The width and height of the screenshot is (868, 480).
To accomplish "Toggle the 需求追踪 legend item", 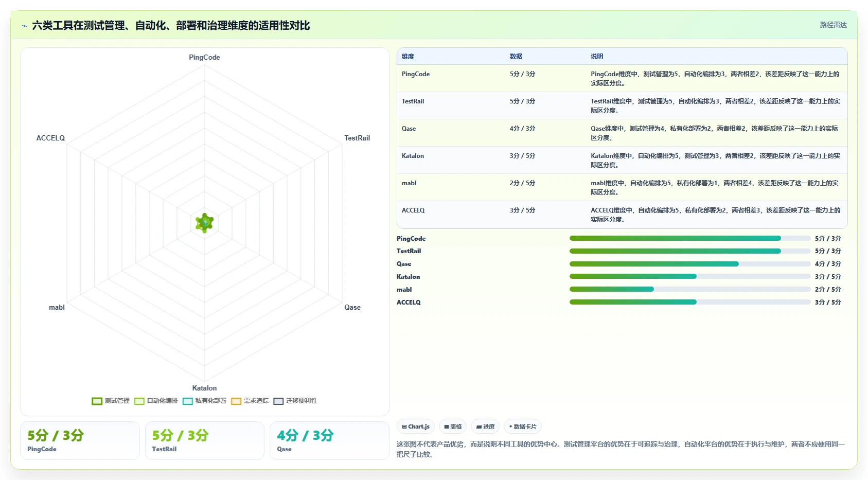I will pyautogui.click(x=250, y=401).
